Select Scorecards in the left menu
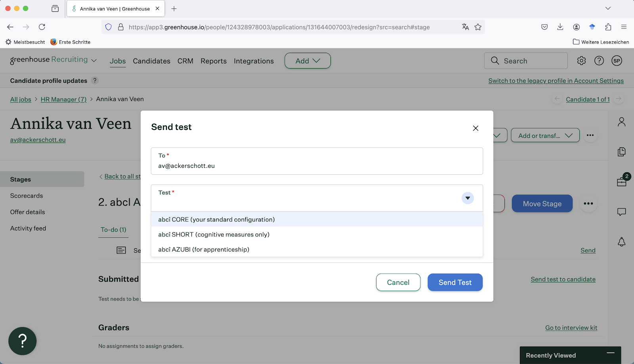This screenshot has height=364, width=634. point(27,196)
